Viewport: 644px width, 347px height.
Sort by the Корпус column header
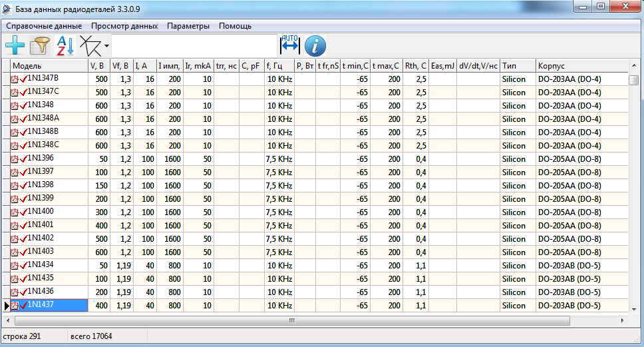point(581,66)
